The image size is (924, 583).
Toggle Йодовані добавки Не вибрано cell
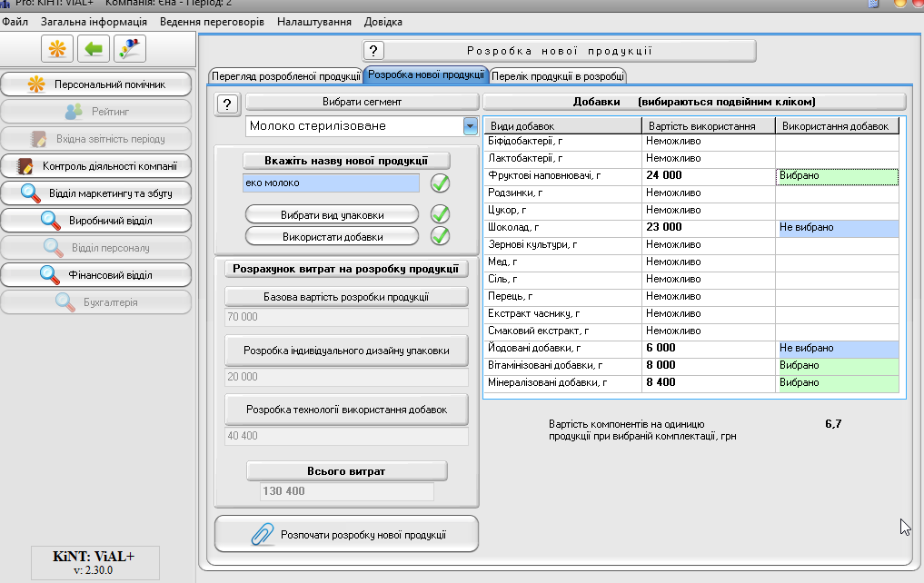click(838, 348)
